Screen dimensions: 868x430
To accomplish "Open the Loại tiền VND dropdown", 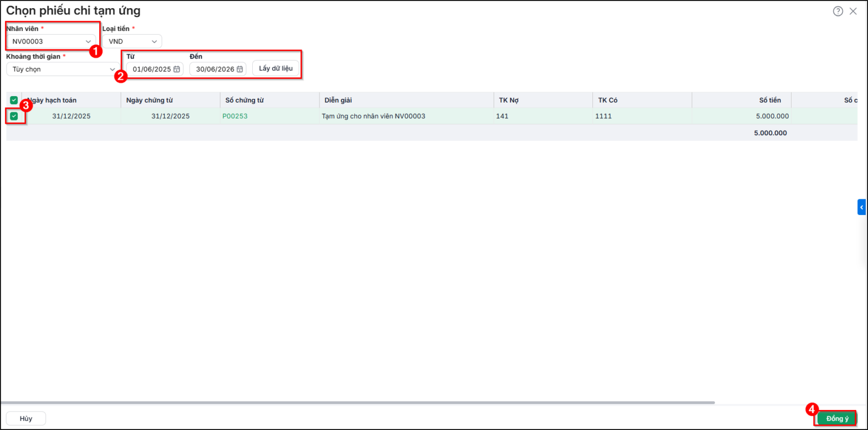I will [132, 41].
